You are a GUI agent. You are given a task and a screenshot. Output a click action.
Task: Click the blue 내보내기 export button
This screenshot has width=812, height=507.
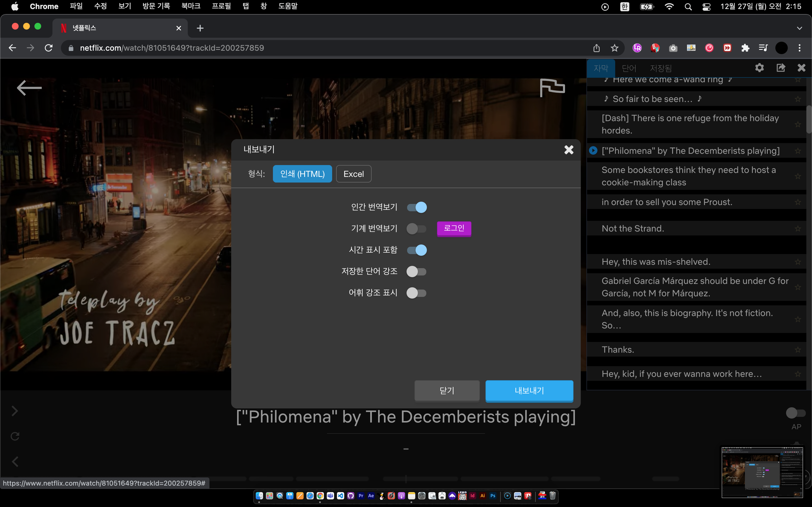529,391
